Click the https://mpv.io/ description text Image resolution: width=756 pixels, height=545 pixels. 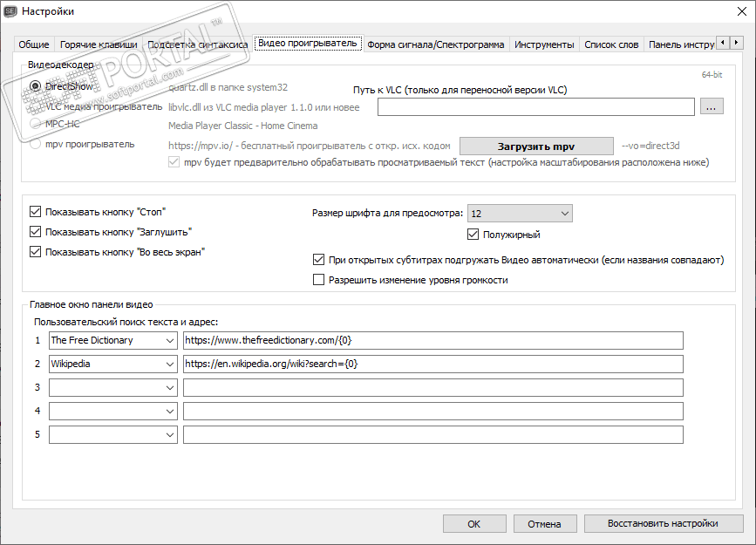click(309, 146)
